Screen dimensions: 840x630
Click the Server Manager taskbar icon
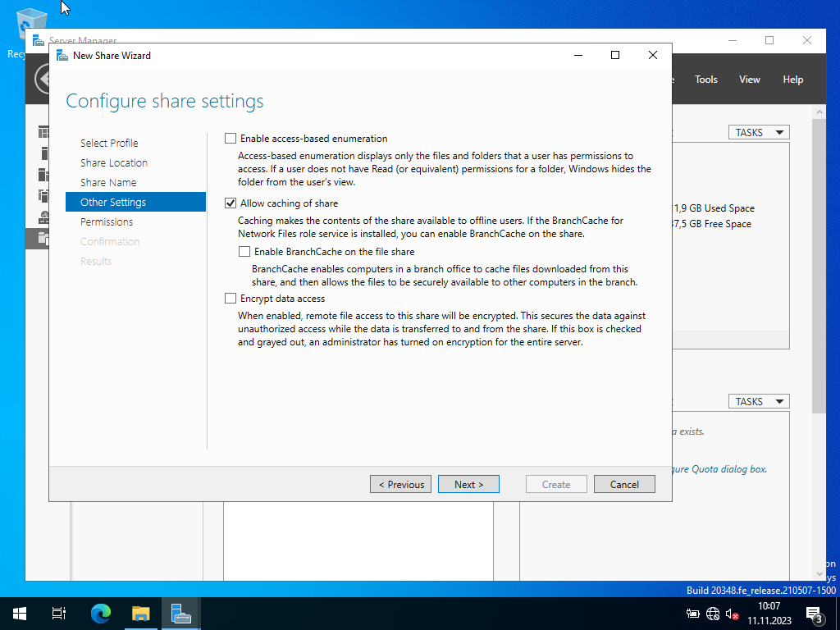pos(180,613)
